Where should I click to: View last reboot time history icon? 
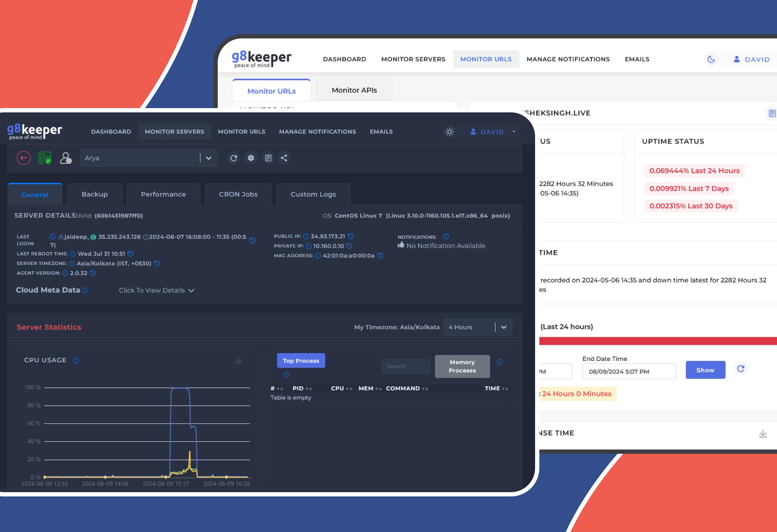tap(131, 254)
